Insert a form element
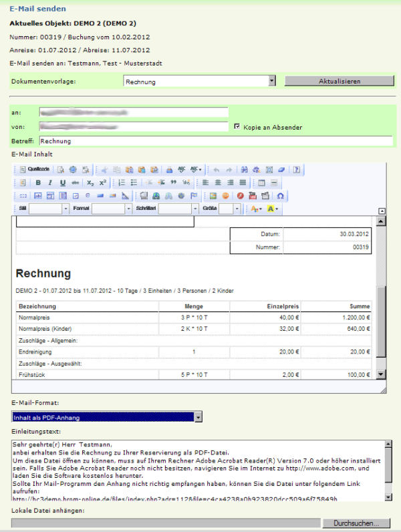 pyautogui.click(x=23, y=196)
